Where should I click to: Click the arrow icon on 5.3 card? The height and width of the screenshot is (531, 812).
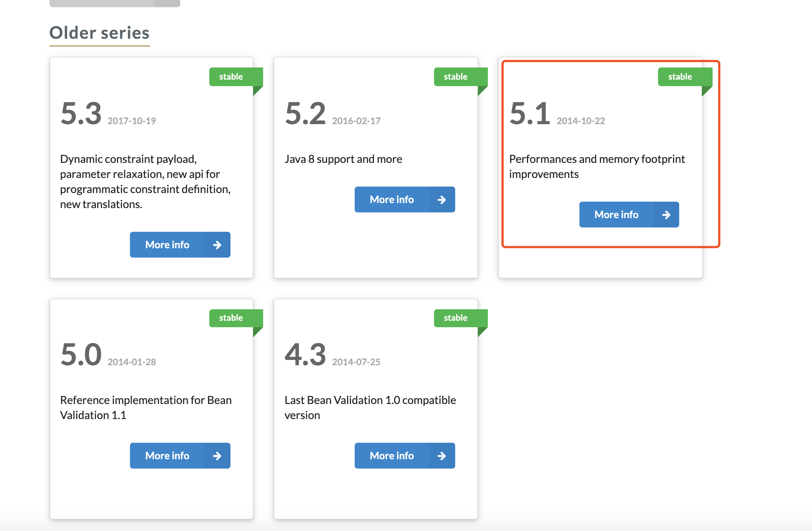[217, 245]
